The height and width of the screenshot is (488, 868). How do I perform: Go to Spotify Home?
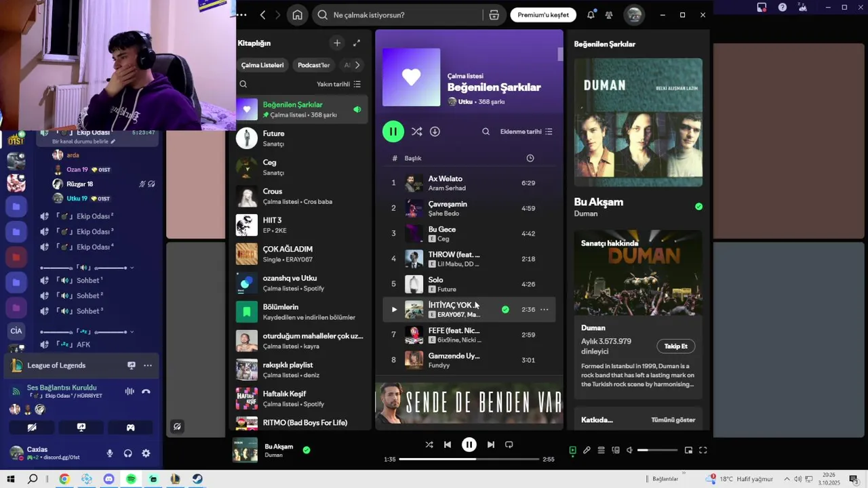[297, 15]
